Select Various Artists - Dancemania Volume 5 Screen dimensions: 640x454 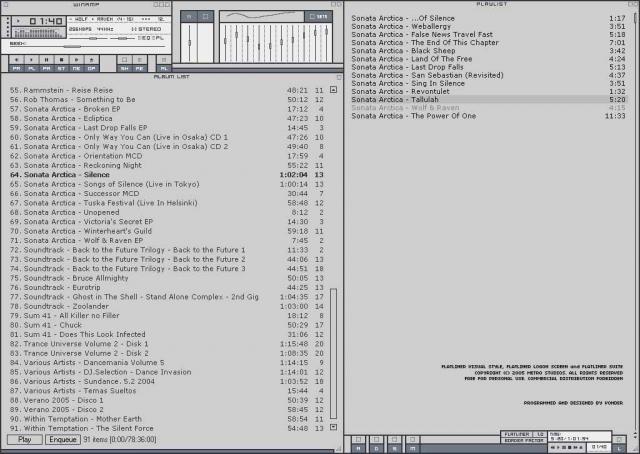167,363
